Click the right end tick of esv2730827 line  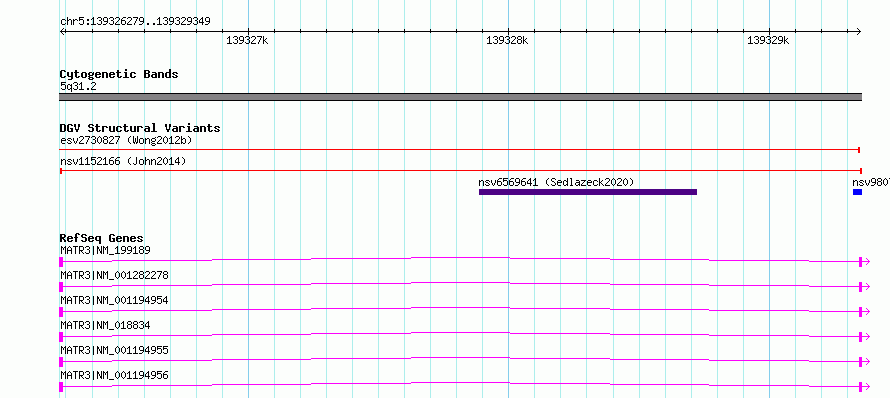pyautogui.click(x=859, y=149)
